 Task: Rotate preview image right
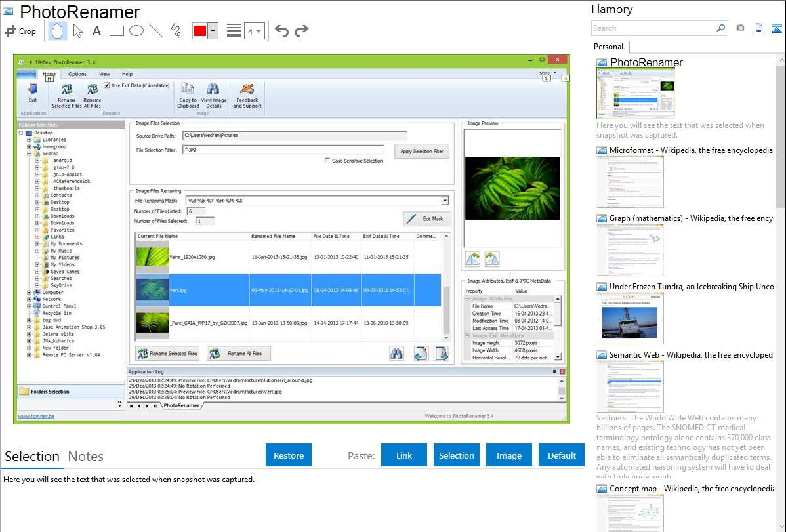492,258
